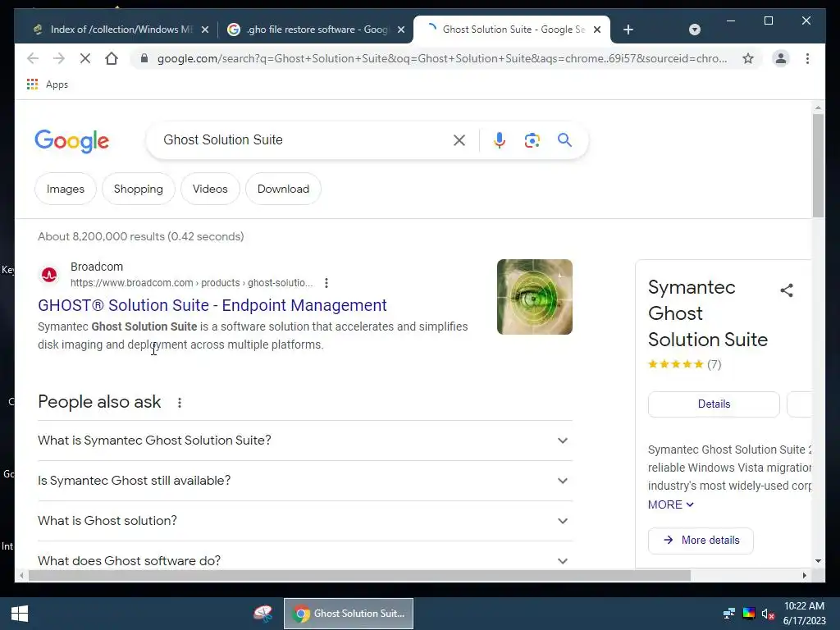Close the '.gho file restore software' tab
The width and height of the screenshot is (840, 630).
tap(400, 30)
